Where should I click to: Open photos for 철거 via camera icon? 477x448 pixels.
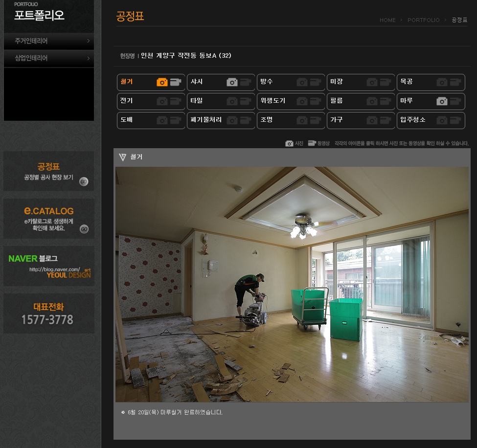click(x=162, y=82)
